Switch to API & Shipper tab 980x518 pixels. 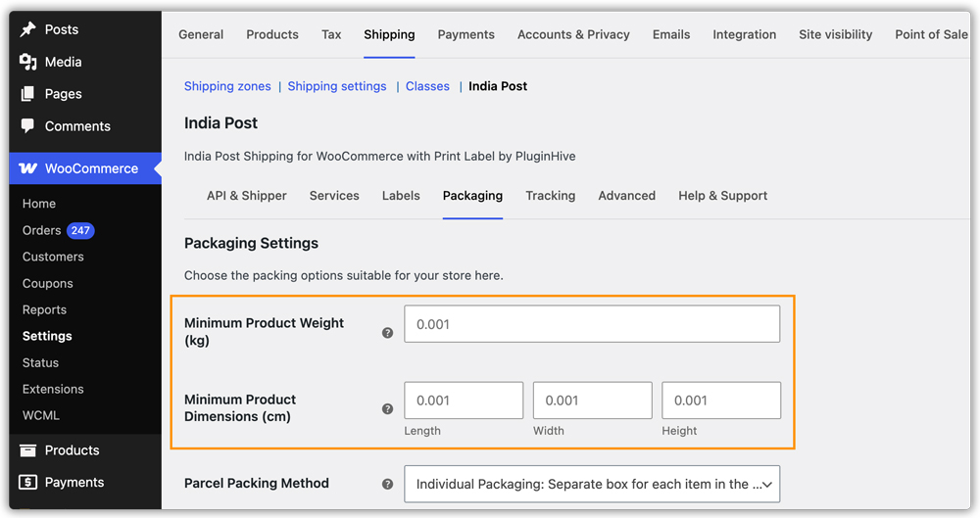[x=247, y=196]
